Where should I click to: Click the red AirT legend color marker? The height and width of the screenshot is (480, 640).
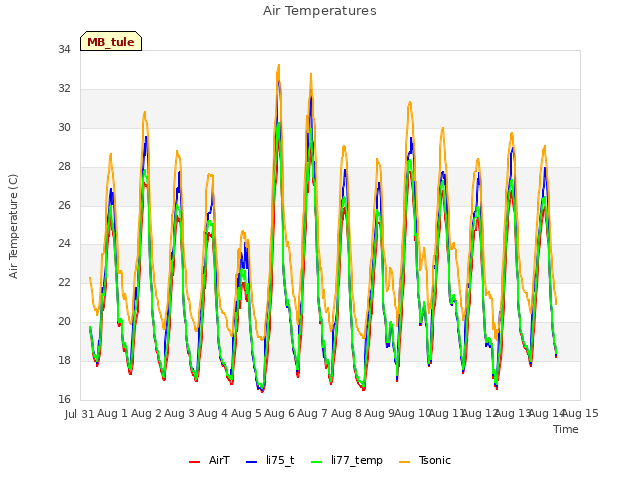click(194, 462)
